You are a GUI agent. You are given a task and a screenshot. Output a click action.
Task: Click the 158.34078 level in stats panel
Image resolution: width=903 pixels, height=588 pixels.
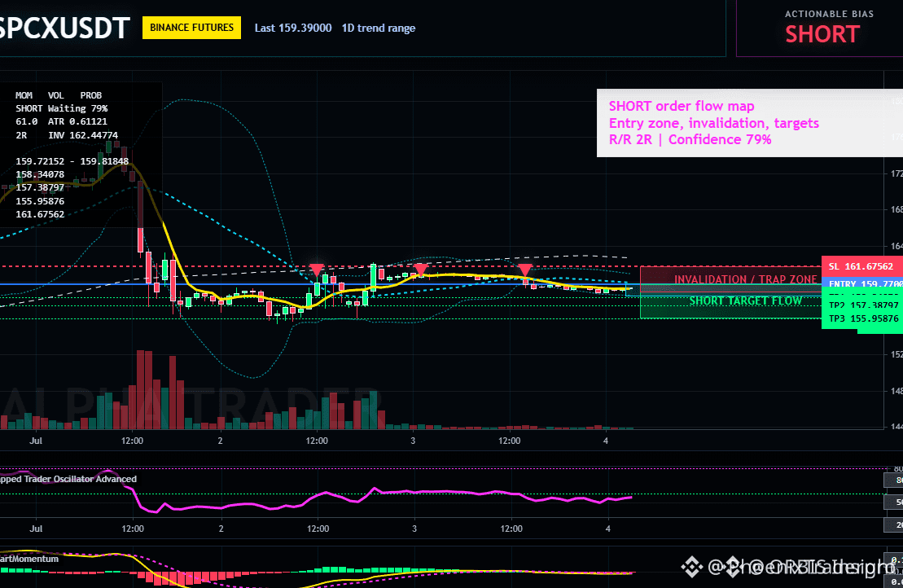pyautogui.click(x=40, y=174)
